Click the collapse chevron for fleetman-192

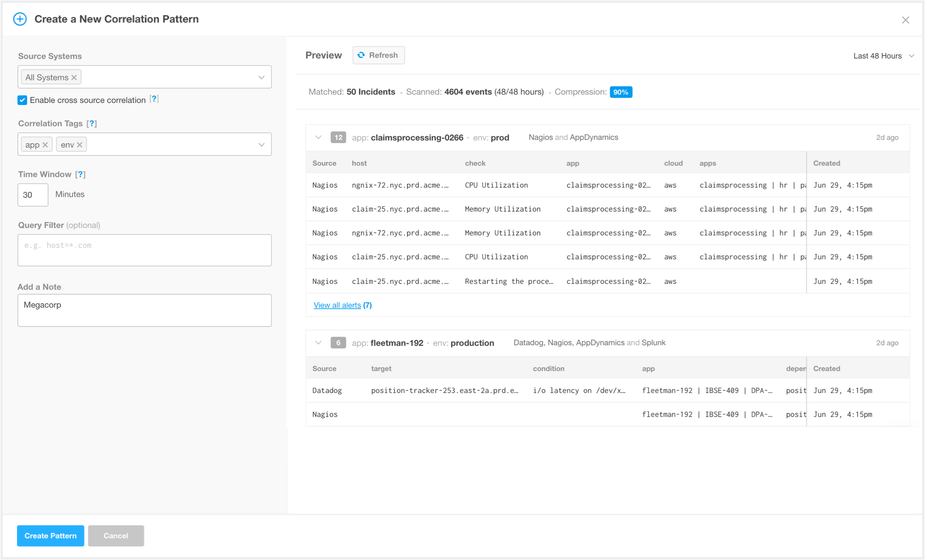316,342
